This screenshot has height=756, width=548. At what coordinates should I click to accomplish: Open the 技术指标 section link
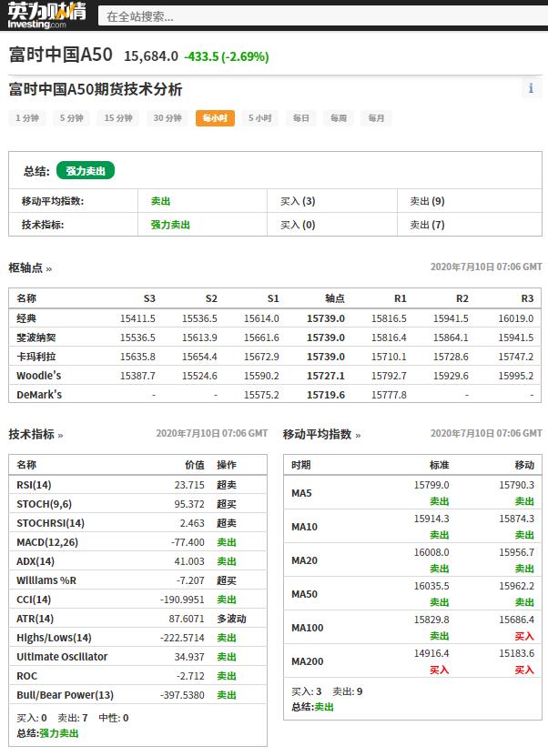click(36, 435)
